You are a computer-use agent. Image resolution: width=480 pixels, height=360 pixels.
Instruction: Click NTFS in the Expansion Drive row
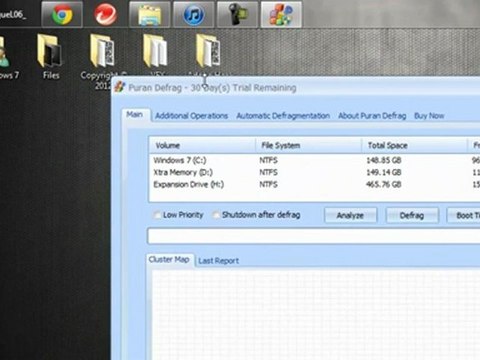coord(268,184)
